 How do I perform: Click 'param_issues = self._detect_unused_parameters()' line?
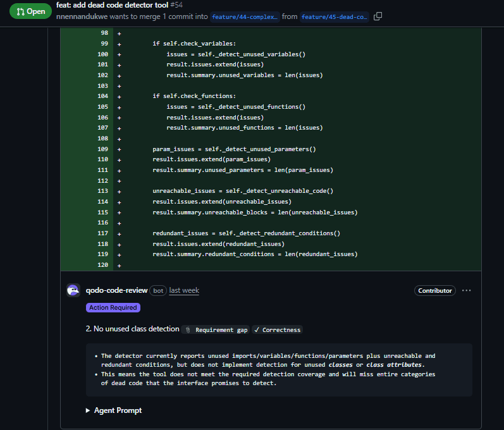[x=235, y=149]
